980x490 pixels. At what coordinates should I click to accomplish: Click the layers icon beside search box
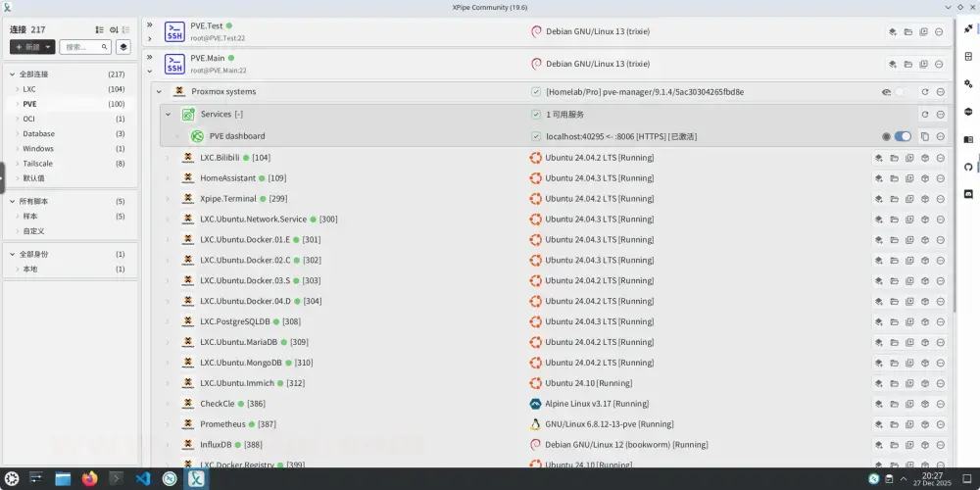pyautogui.click(x=123, y=47)
